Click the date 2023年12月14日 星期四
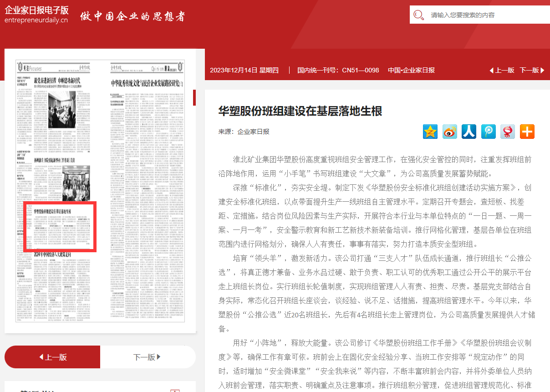The width and height of the screenshot is (550, 392). (244, 70)
